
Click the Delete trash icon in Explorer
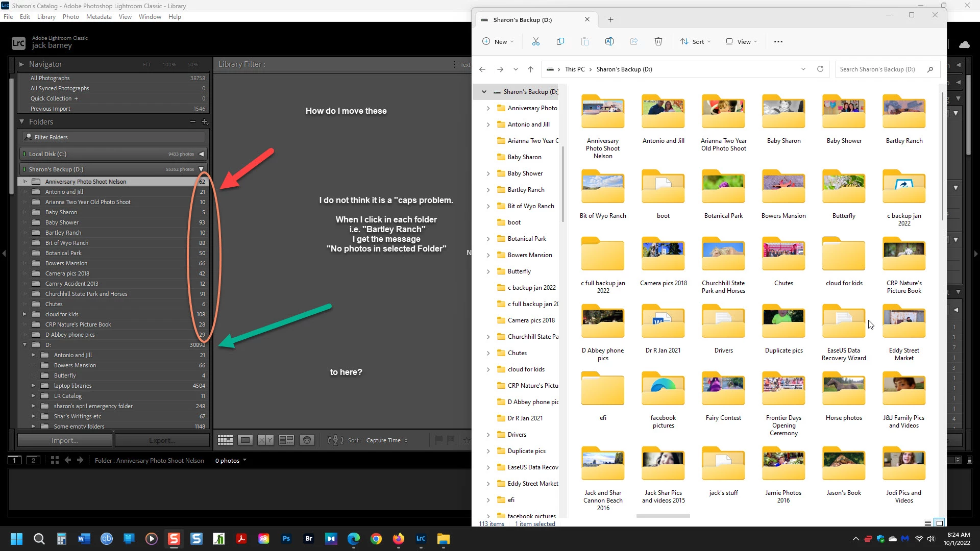[x=658, y=42]
